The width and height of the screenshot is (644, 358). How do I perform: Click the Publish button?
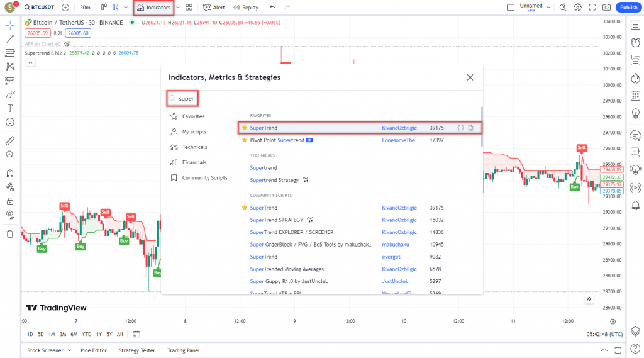coord(628,8)
